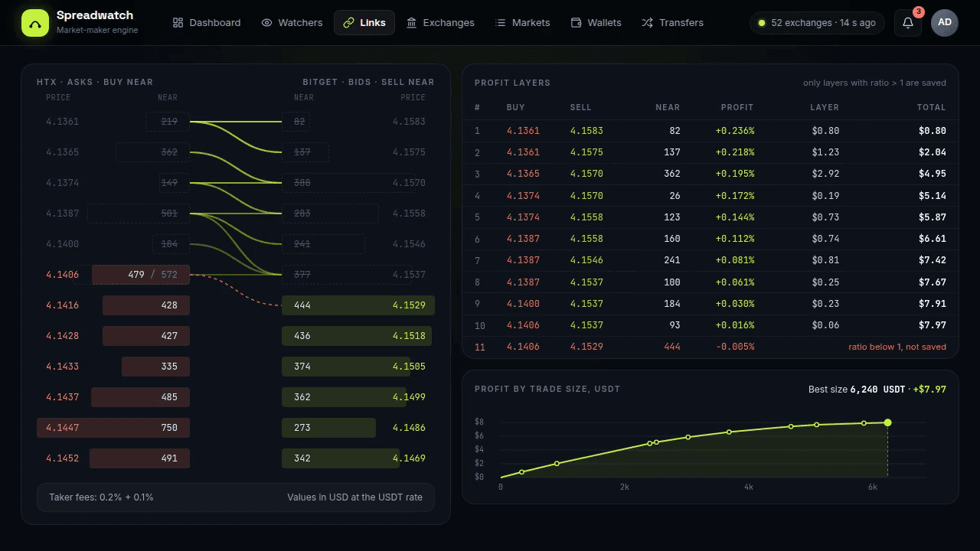Image resolution: width=980 pixels, height=551 pixels.
Task: Select profit layer row 3 with +0.195%
Action: tap(710, 174)
